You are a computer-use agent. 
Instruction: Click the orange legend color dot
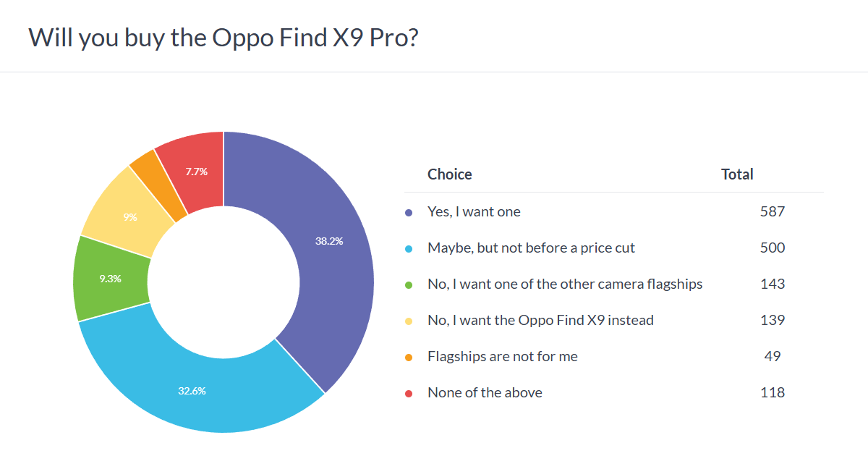pyautogui.click(x=409, y=358)
